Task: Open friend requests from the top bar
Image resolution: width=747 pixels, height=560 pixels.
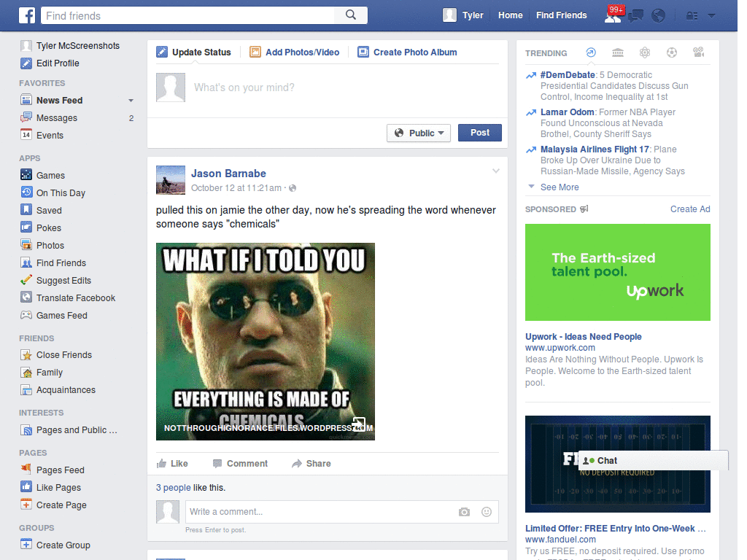Action: pyautogui.click(x=614, y=15)
